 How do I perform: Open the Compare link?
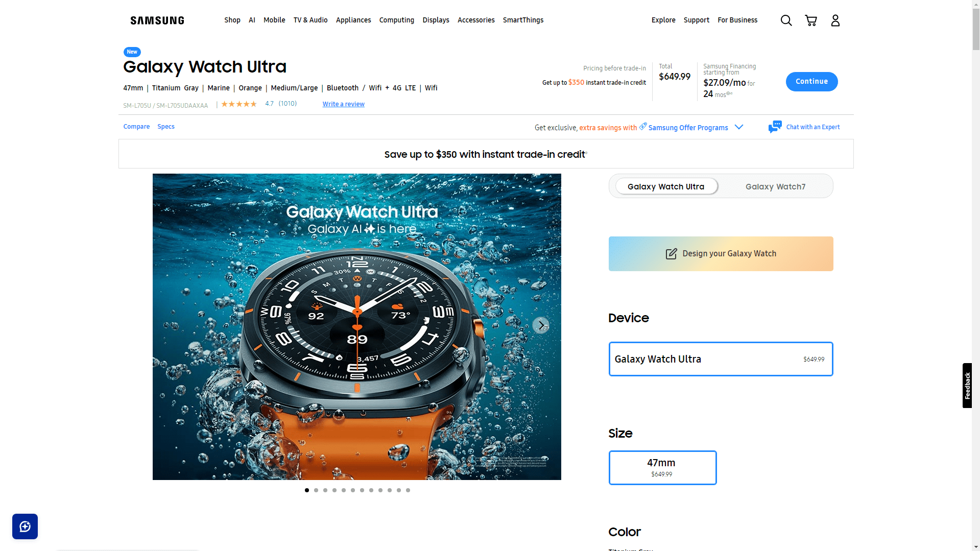136,127
